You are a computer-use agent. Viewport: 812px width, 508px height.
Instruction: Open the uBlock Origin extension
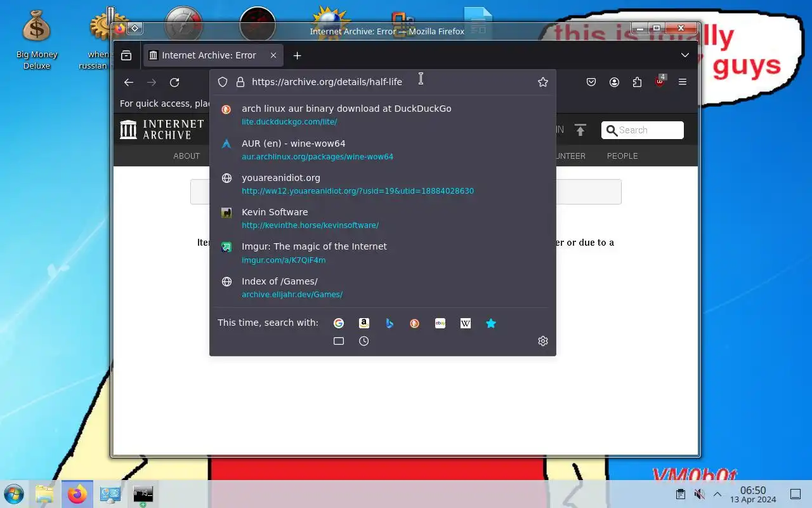click(660, 81)
